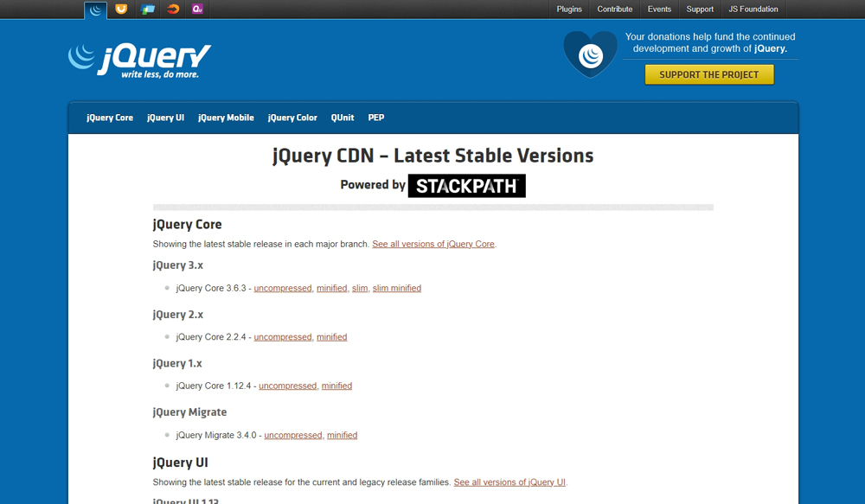This screenshot has width=865, height=504.
Task: Open the Support menu item
Action: [x=700, y=10]
